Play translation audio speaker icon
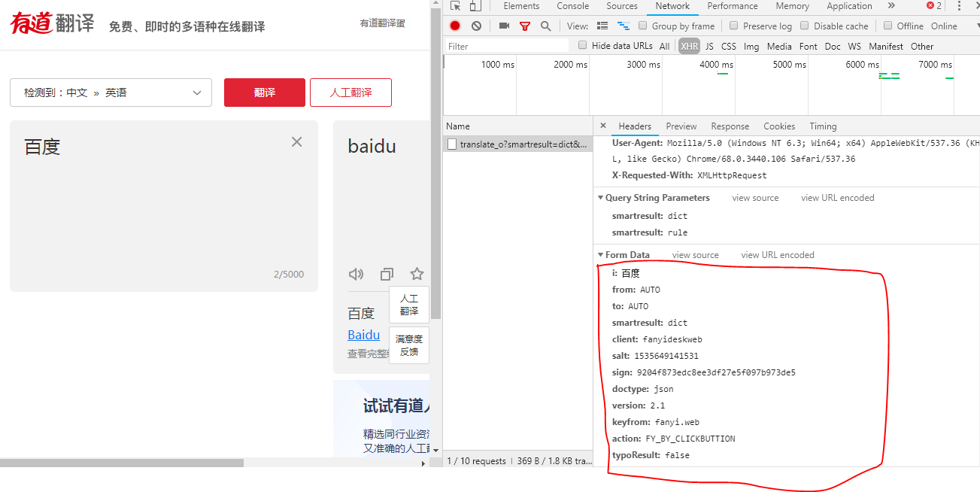This screenshot has height=492, width=980. pyautogui.click(x=357, y=274)
